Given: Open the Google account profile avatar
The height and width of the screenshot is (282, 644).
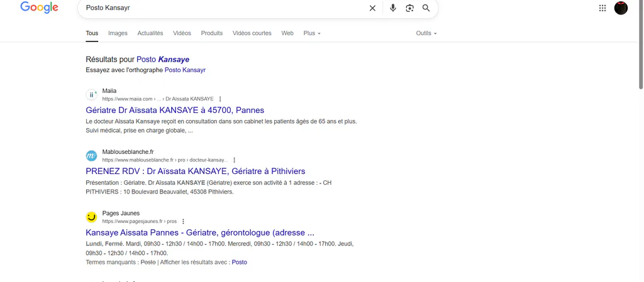Looking at the screenshot, I should click(x=621, y=8).
